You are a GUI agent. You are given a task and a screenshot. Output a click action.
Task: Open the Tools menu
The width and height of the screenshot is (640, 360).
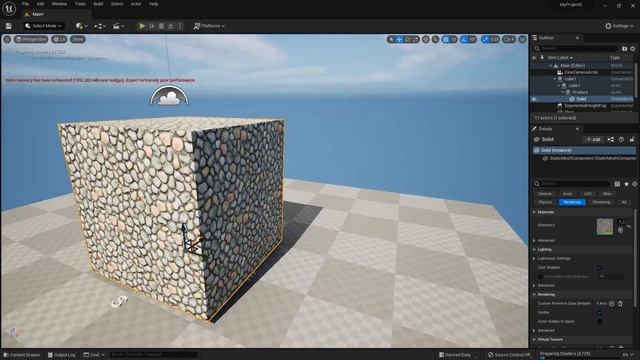coord(80,4)
